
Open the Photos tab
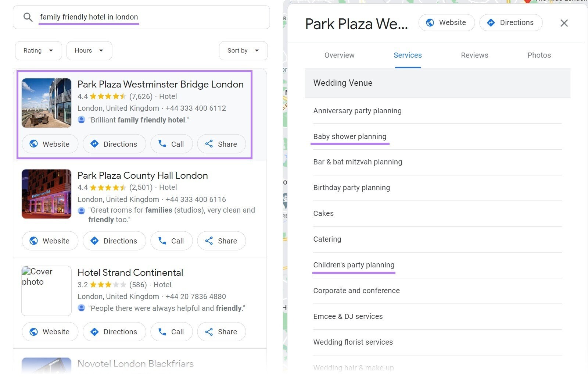(x=539, y=55)
